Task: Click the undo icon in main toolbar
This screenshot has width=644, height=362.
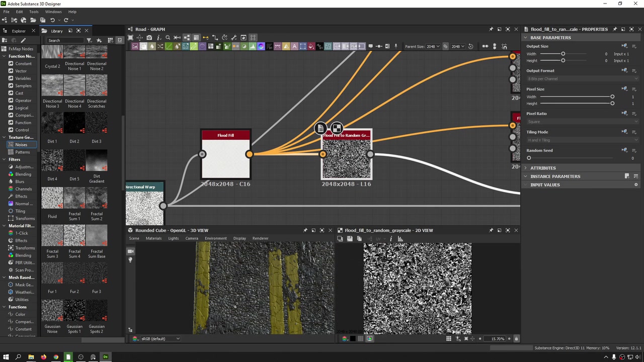Action: [52, 20]
